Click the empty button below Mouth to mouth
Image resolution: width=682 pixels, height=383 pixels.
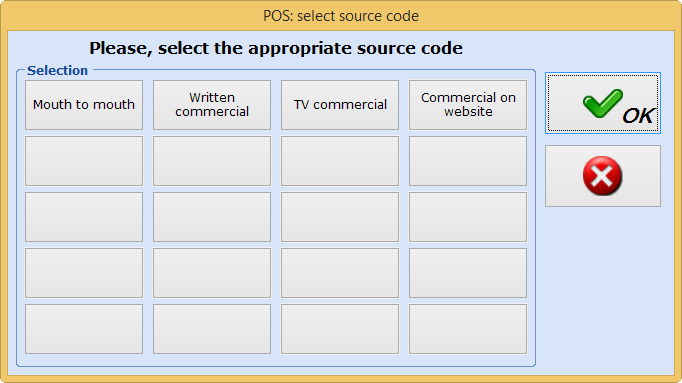pyautogui.click(x=84, y=161)
